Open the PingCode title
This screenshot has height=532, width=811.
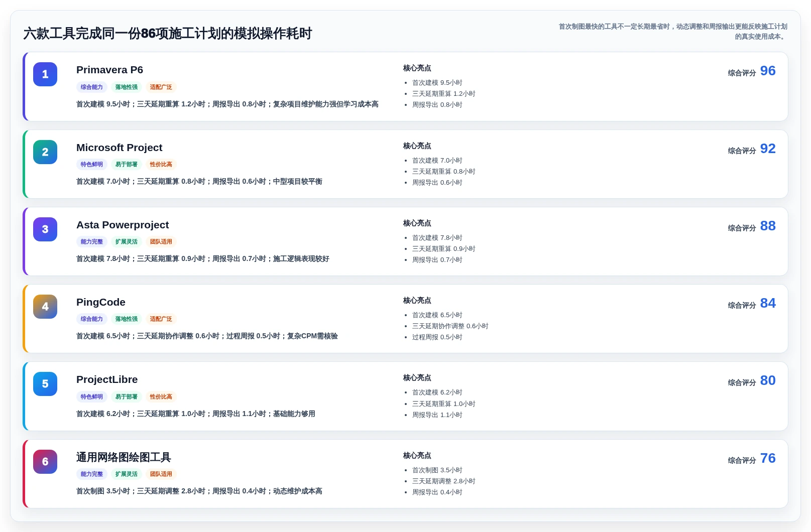click(x=101, y=302)
